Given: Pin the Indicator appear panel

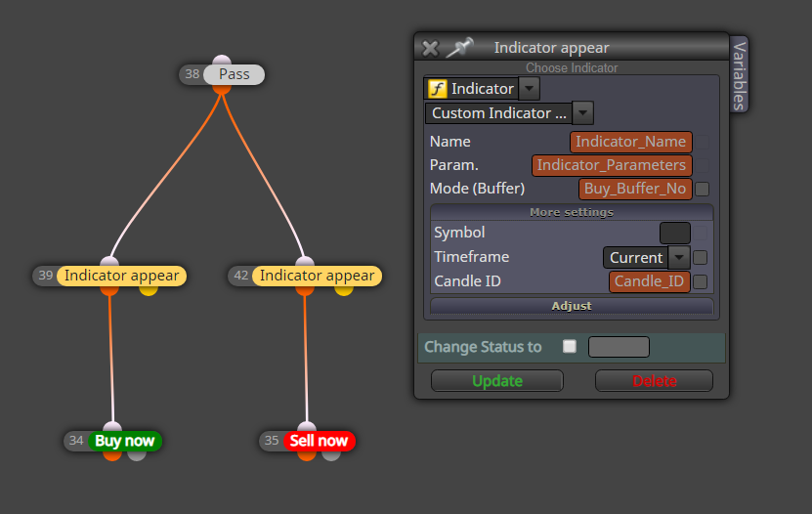Looking at the screenshot, I should [x=459, y=48].
